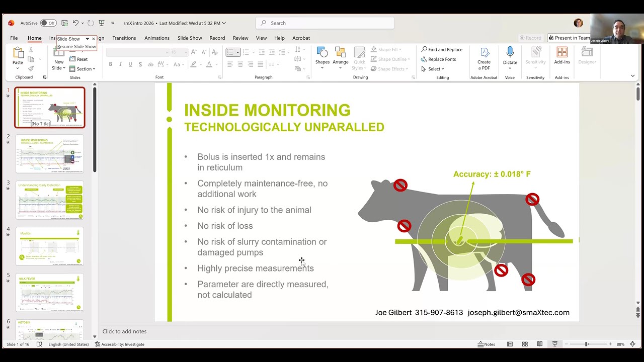The width and height of the screenshot is (644, 362).
Task: Switch to the Animations tab
Action: point(157,38)
